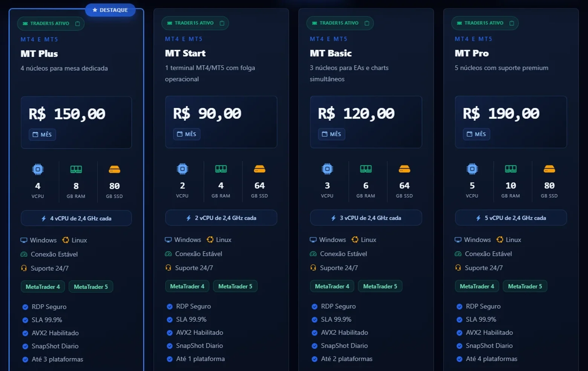The height and width of the screenshot is (371, 588).
Task: Click the DESTAQUE badge on MT Plus
Action: coord(110,10)
